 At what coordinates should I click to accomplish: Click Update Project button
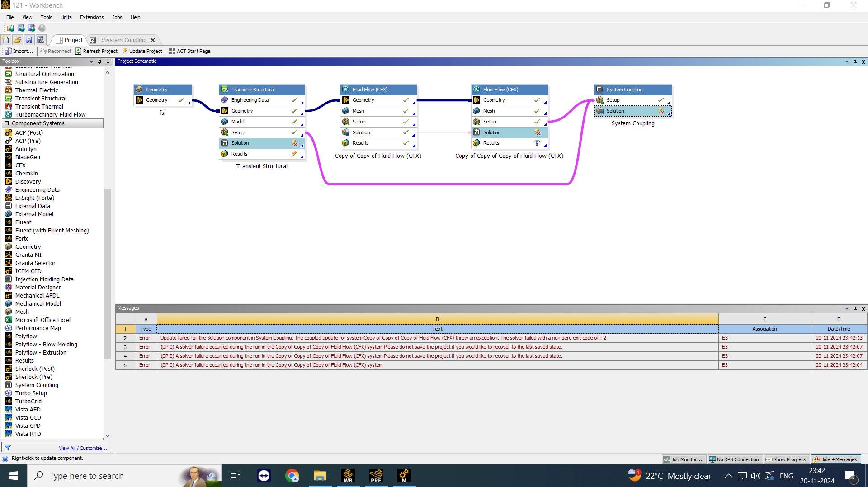(x=142, y=51)
